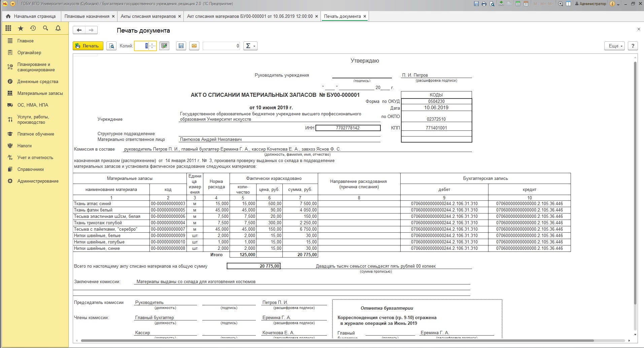Open the Главное section
Screen dimensions: 644x348
35,41
